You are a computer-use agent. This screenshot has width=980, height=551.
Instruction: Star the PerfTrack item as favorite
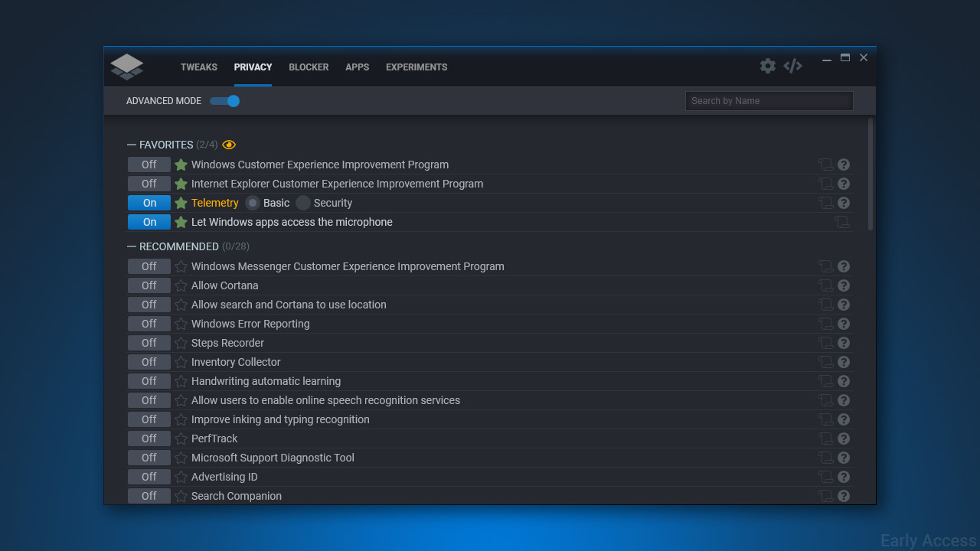point(181,439)
